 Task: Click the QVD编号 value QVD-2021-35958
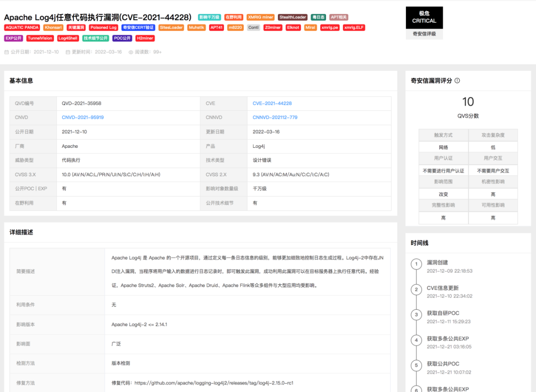(81, 103)
